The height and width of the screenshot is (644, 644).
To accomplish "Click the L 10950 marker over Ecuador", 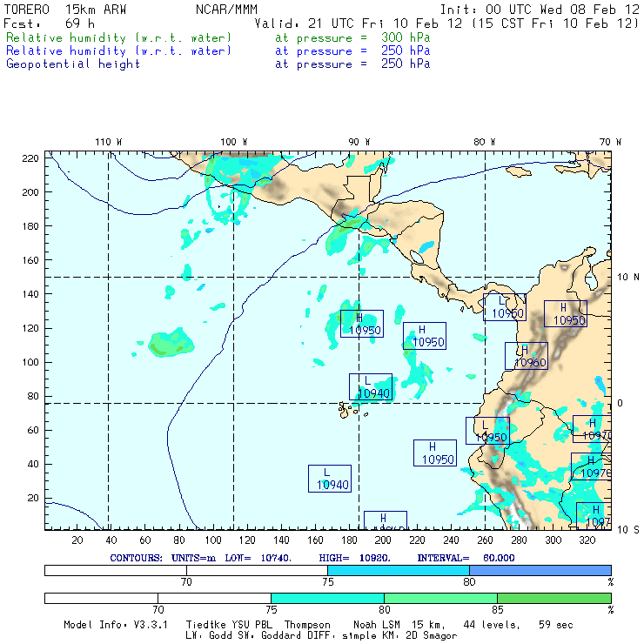I will (487, 432).
